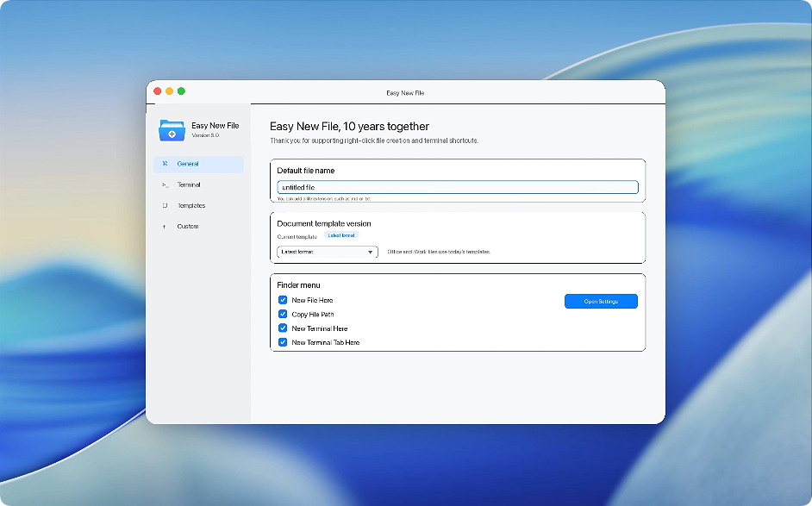812x506 pixels.
Task: Click the Document template version heading
Action: [323, 224]
